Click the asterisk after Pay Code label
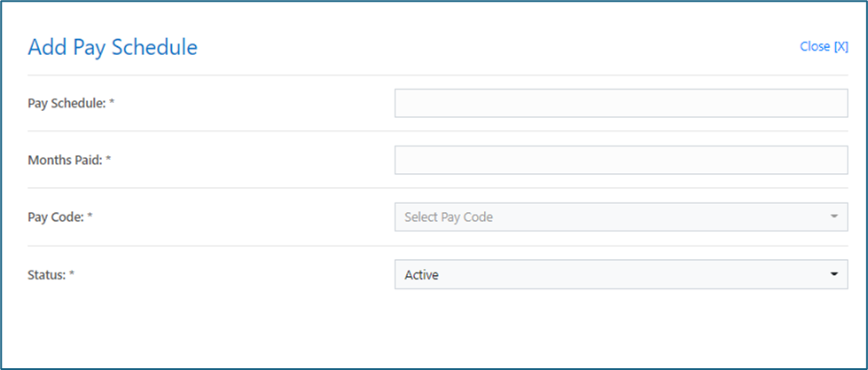This screenshot has width=868, height=370. pos(90,216)
